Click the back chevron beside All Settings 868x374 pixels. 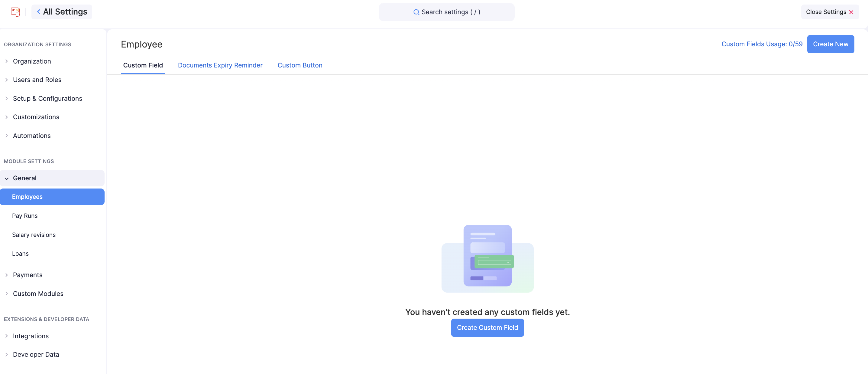pos(38,12)
